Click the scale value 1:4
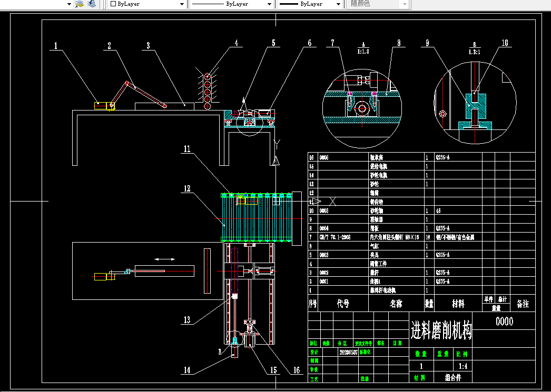Screen dimensions: 551x392 click(463, 366)
